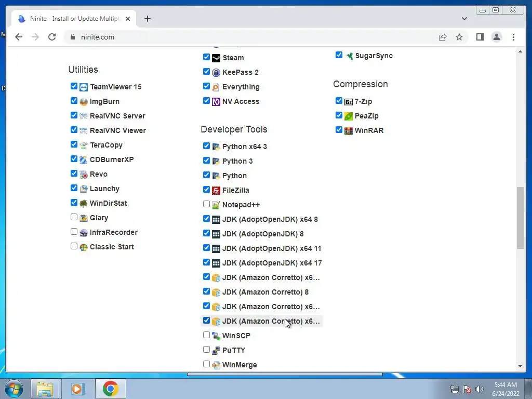The width and height of the screenshot is (532, 399).
Task: Click the JDK (AdoptOpenJDK) 8 label
Action: pos(263,234)
